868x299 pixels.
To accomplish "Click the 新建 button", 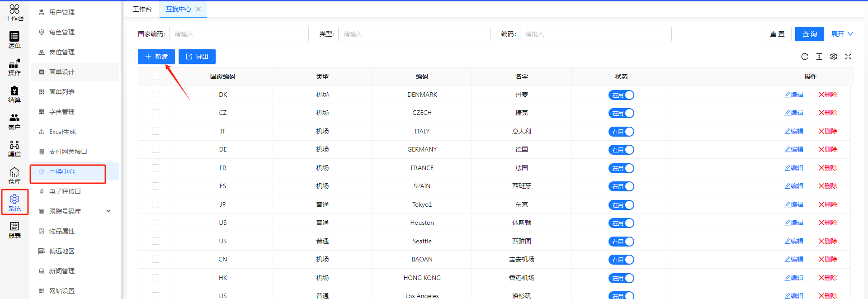I will [156, 57].
